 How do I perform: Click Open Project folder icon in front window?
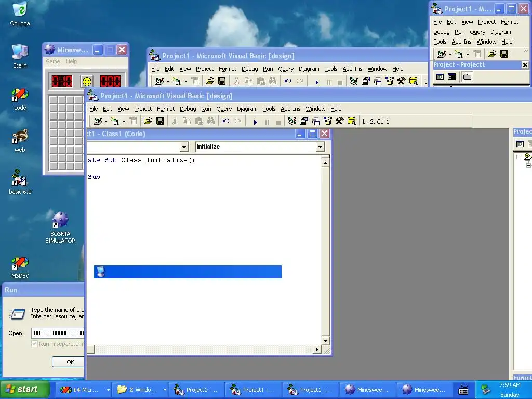tap(148, 121)
